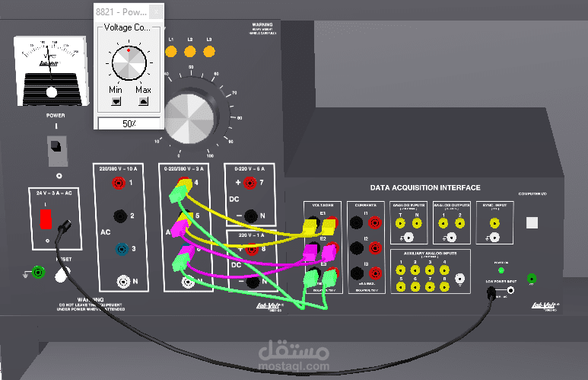Click the white Computer I/O connector

pos(532,222)
